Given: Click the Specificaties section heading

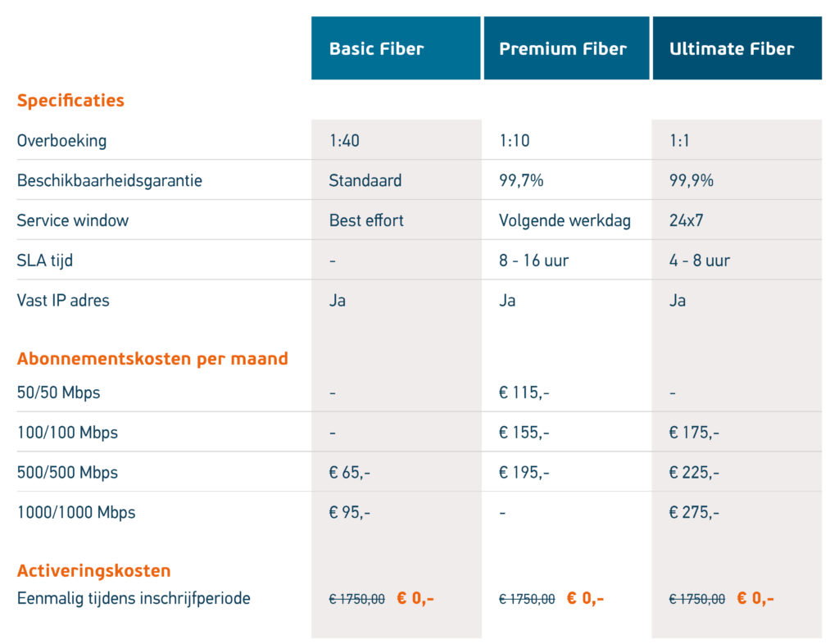Looking at the screenshot, I should (70, 101).
